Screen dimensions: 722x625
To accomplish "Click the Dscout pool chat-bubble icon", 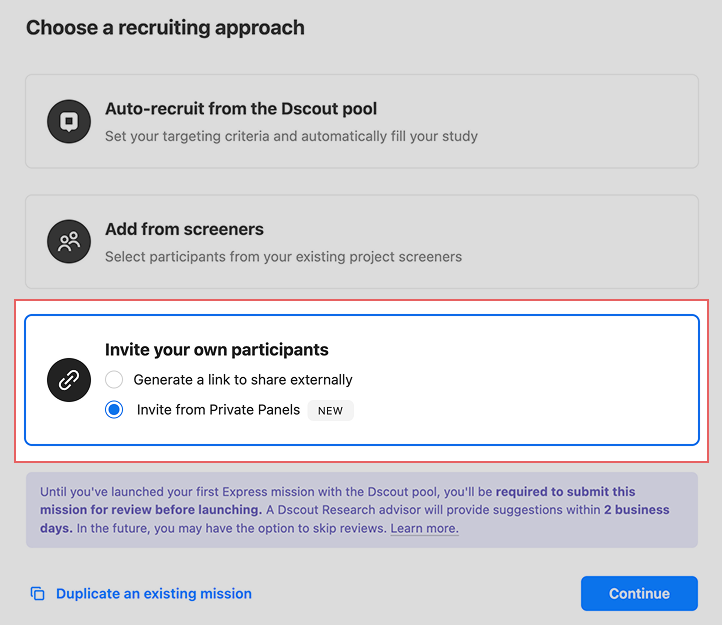I will click(69, 122).
